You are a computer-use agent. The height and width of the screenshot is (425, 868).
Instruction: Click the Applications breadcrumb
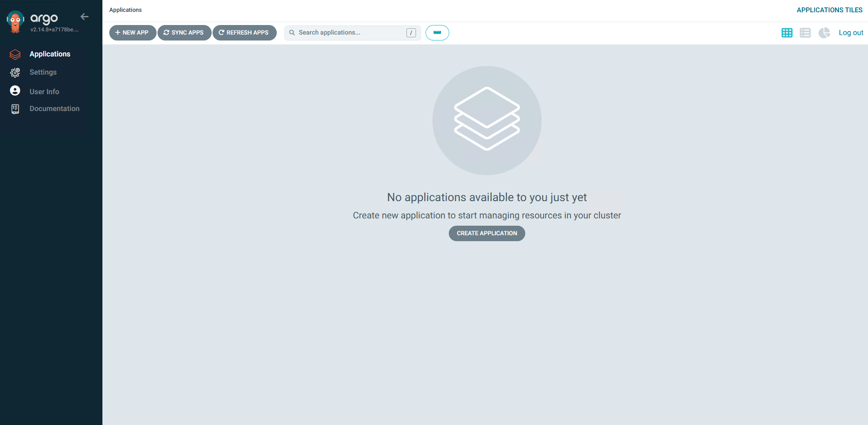(125, 10)
